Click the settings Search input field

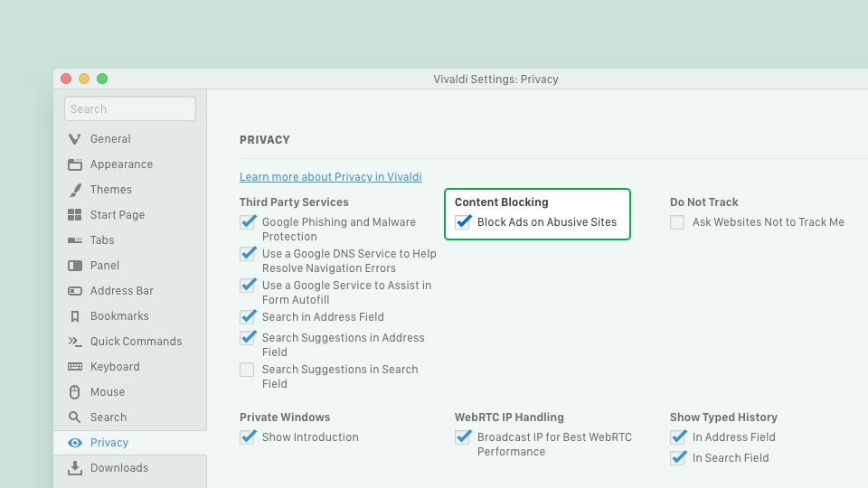[x=130, y=109]
